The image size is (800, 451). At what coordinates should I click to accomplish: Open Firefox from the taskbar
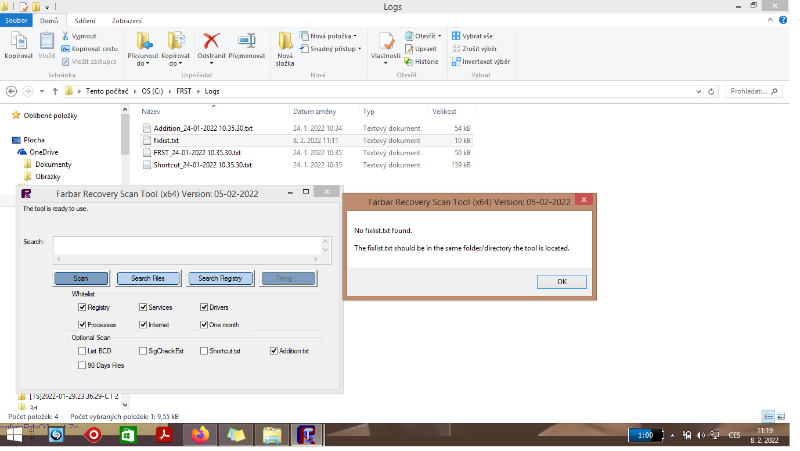point(201,435)
